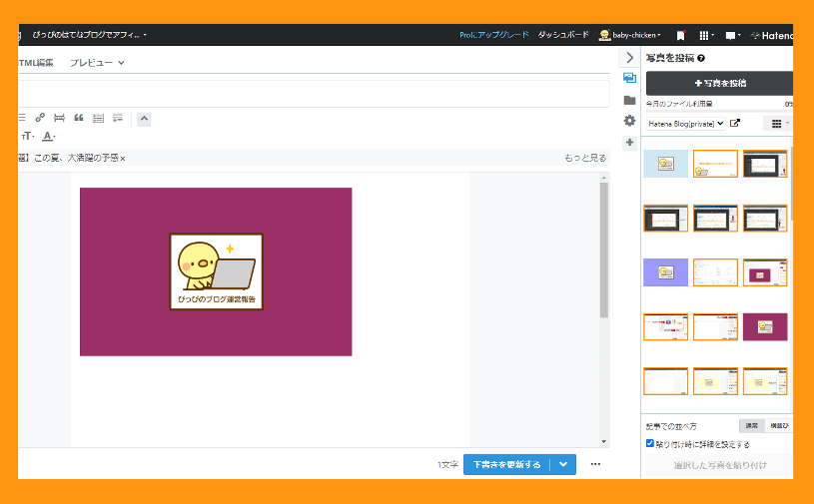Open the dropdown arrow beside 下書きを更新する

[563, 465]
